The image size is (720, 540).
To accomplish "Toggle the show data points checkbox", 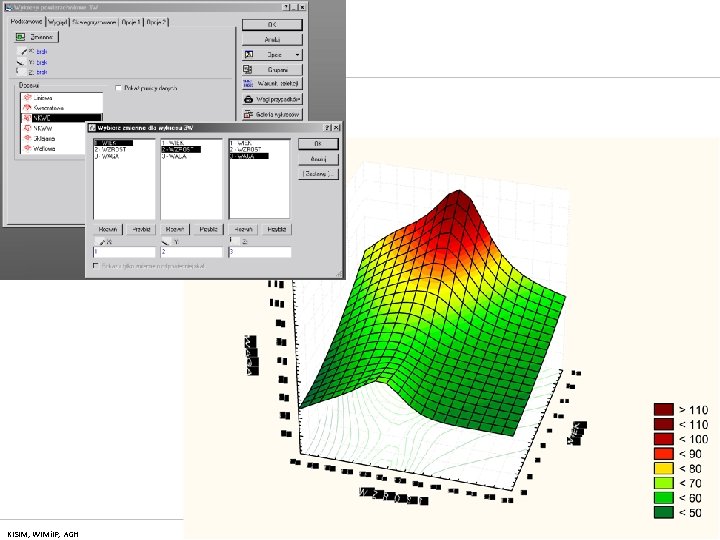I will [x=118, y=88].
